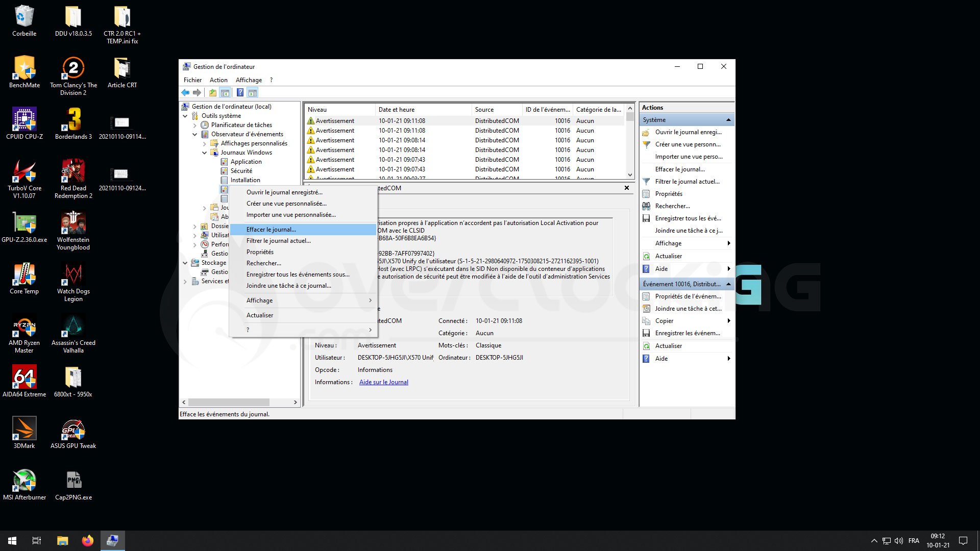This screenshot has width=980, height=551.
Task: Click the Forward arrow toolbar icon
Action: pyautogui.click(x=197, y=93)
